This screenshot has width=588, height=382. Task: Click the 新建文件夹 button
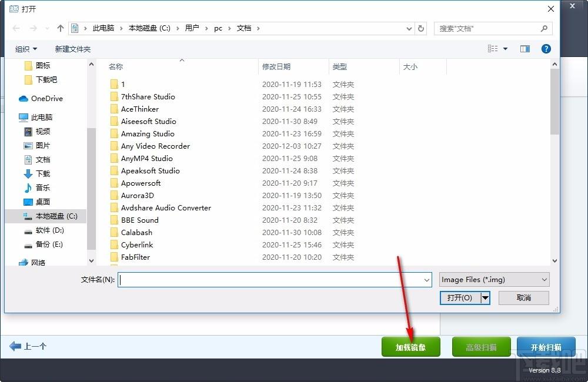[x=73, y=49]
